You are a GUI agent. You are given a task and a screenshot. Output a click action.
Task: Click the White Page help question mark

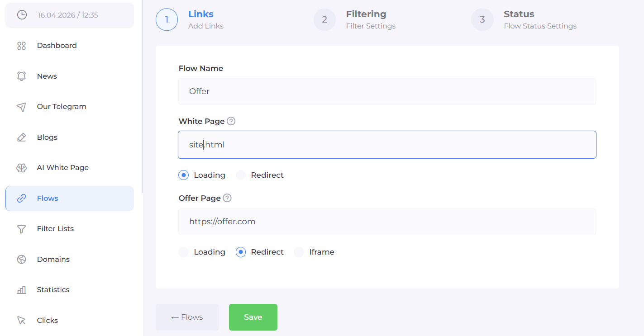coord(231,121)
